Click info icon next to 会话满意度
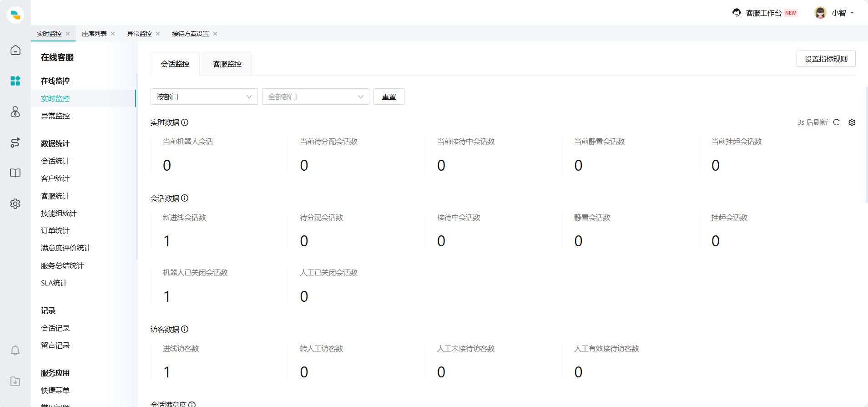The height and width of the screenshot is (407, 868). pos(192,404)
